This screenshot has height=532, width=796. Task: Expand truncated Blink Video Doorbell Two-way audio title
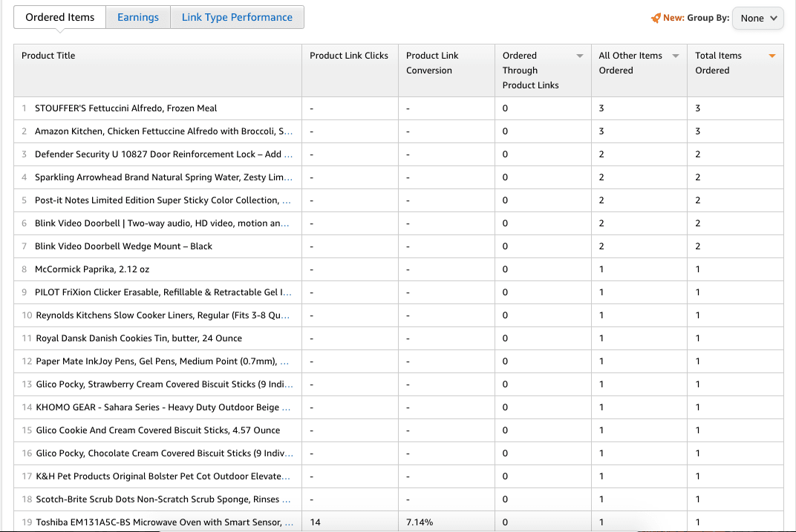pos(285,224)
